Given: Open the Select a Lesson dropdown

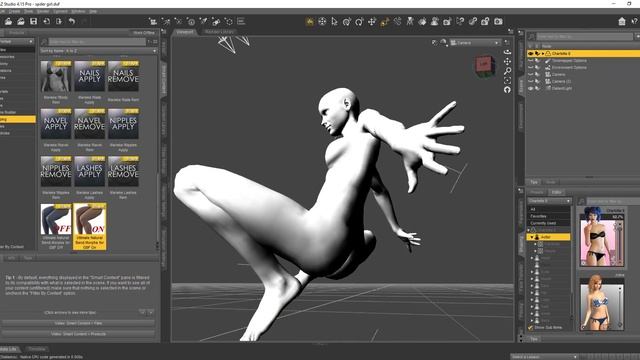Looking at the screenshot, I should coord(544,357).
